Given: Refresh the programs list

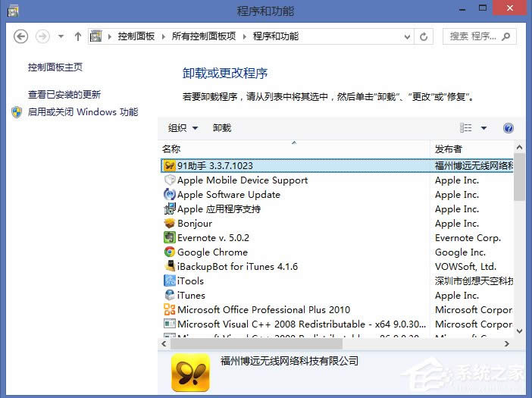Looking at the screenshot, I should coord(424,36).
